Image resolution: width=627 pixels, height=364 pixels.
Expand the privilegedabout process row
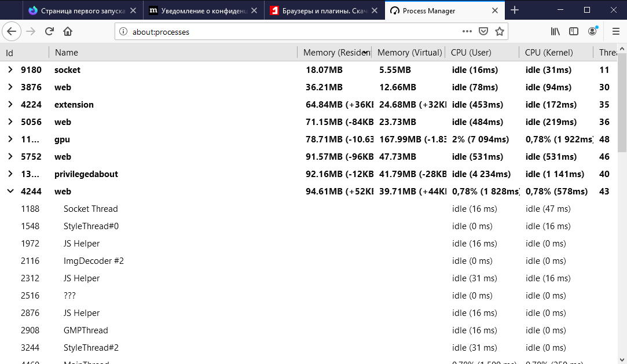click(x=10, y=174)
